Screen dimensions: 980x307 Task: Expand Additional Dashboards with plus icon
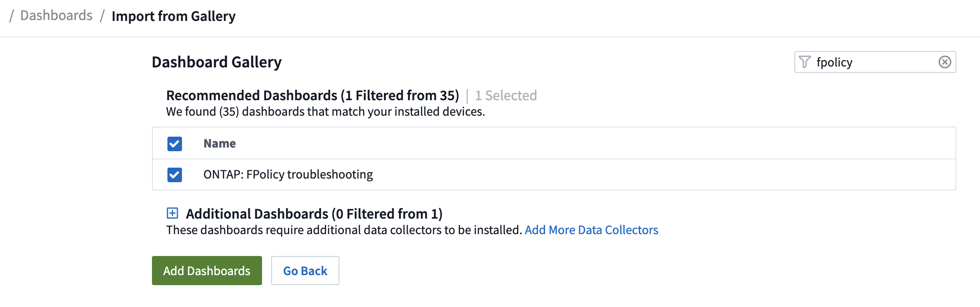pyautogui.click(x=172, y=213)
